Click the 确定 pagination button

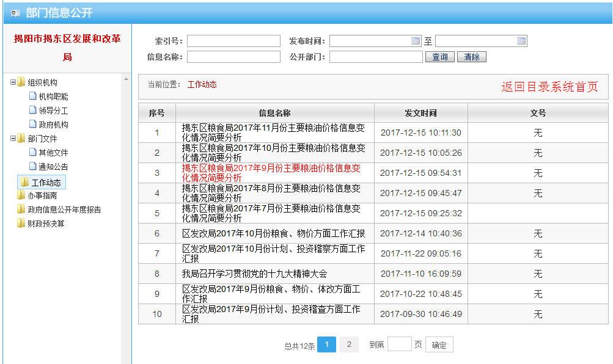[x=439, y=344]
